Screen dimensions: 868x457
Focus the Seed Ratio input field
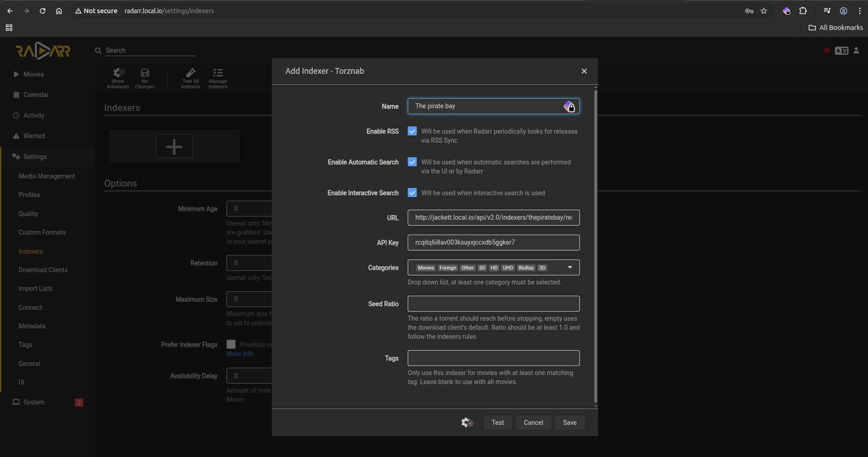pyautogui.click(x=494, y=304)
